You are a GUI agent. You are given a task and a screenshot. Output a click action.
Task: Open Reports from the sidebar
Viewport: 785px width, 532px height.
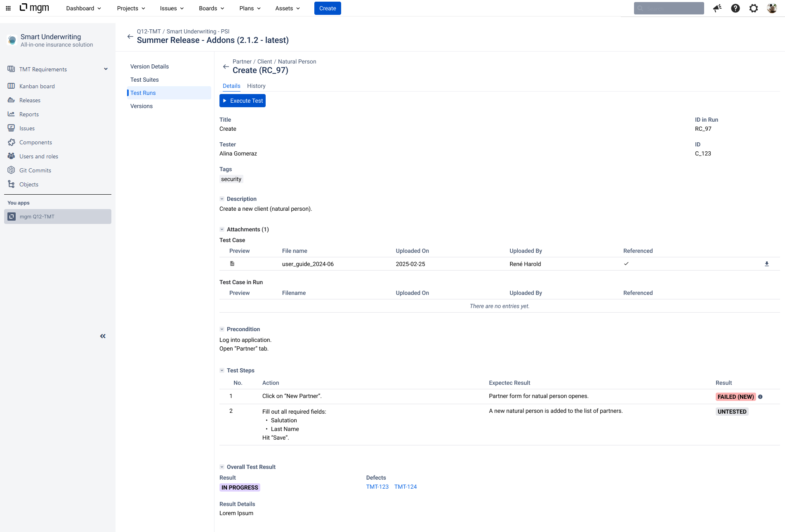tap(29, 114)
